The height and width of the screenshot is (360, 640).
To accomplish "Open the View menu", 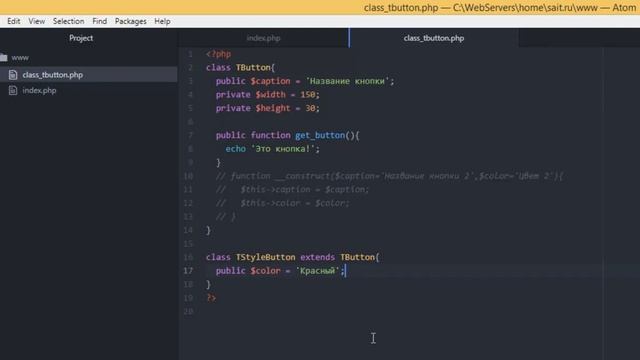I will 37,21.
